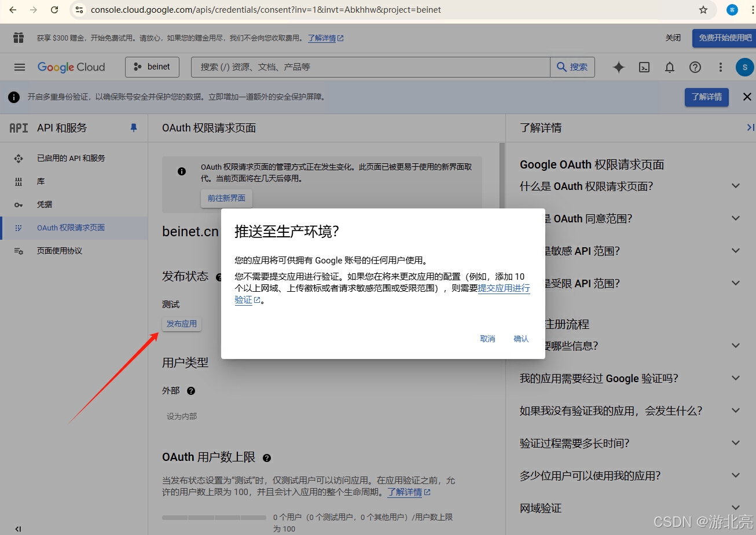
Task: Open the 了解详情 link under OAuth 用户数上限
Action: 409,492
